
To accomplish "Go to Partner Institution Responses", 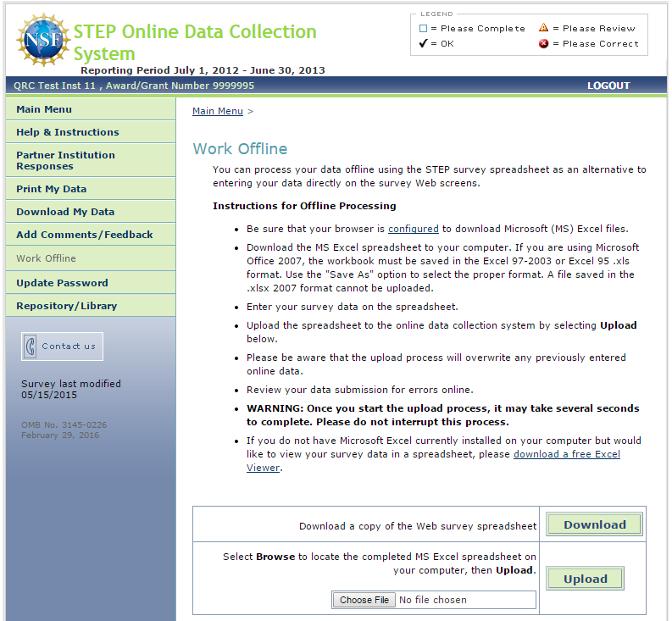I will [x=91, y=160].
